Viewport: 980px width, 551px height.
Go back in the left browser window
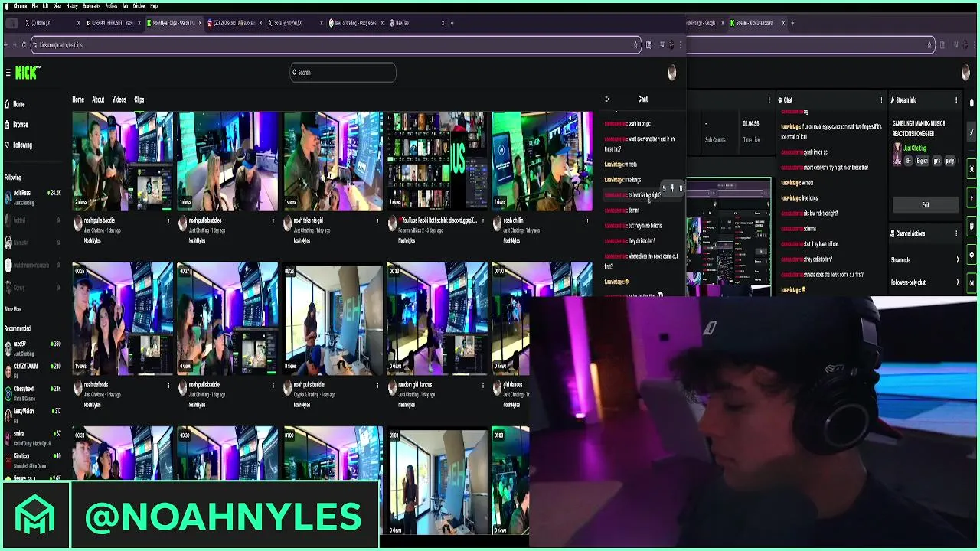pyautogui.click(x=5, y=45)
